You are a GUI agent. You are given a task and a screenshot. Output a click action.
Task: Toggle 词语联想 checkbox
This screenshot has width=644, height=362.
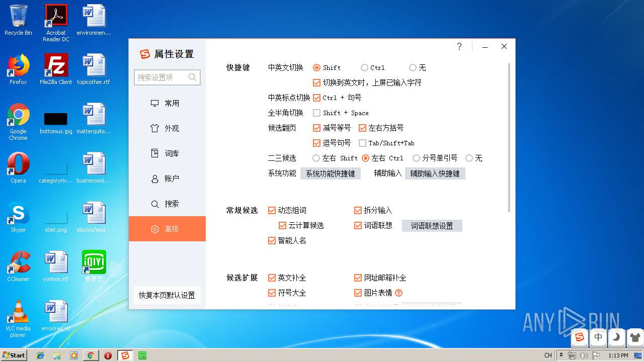click(x=358, y=225)
